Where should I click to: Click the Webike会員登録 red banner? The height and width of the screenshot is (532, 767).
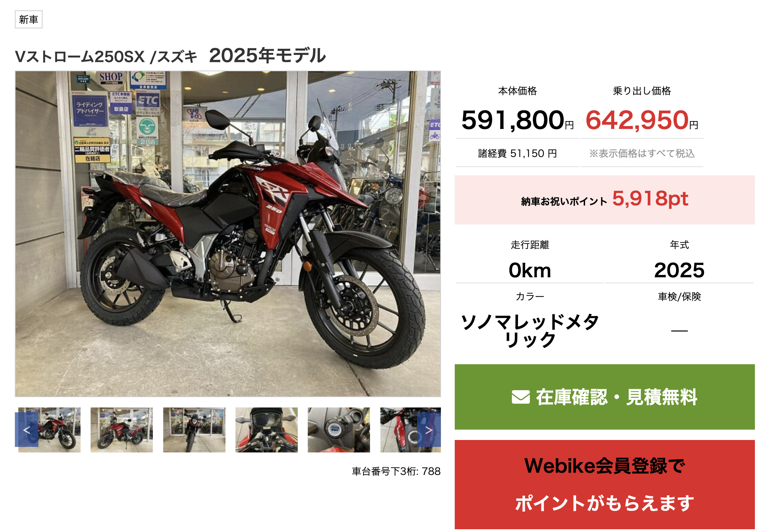(604, 484)
